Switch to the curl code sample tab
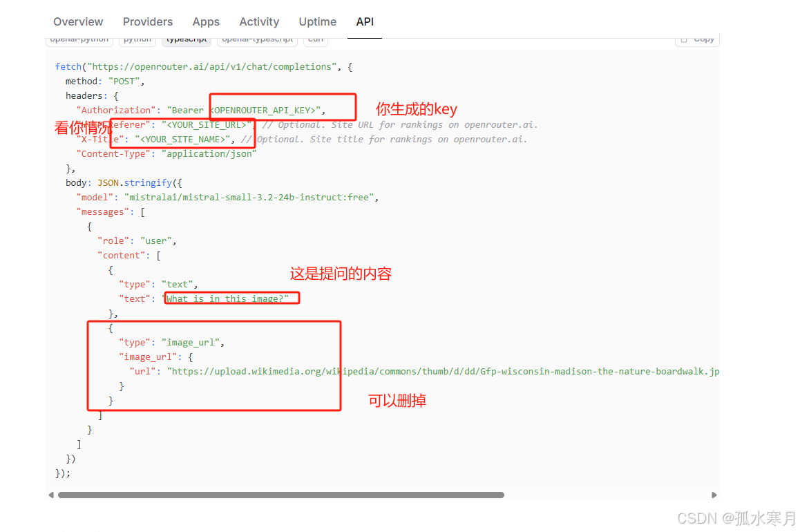 click(x=315, y=40)
